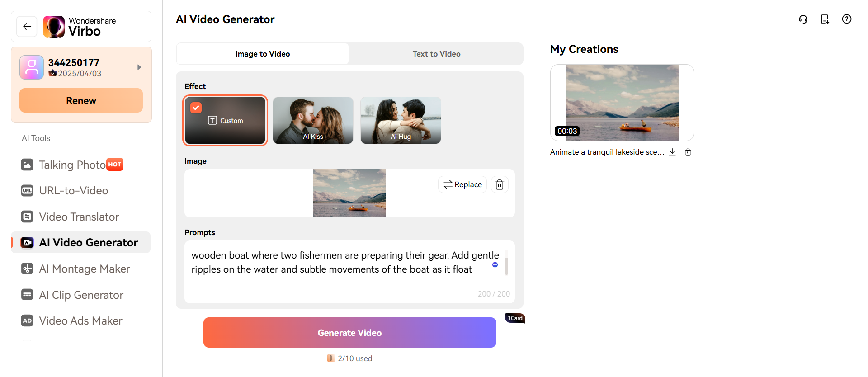This screenshot has height=377, width=868.
Task: Select the AI Kiss effect
Action: [x=313, y=120]
